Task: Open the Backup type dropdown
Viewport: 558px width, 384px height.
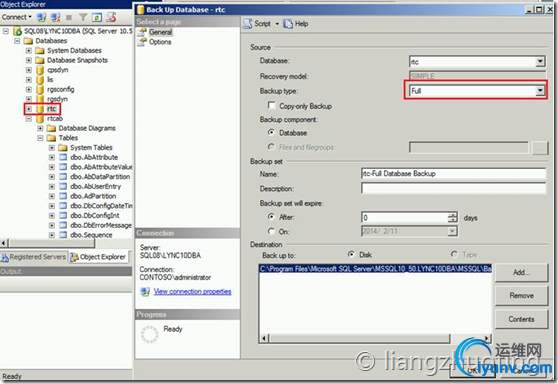Action: (x=540, y=91)
